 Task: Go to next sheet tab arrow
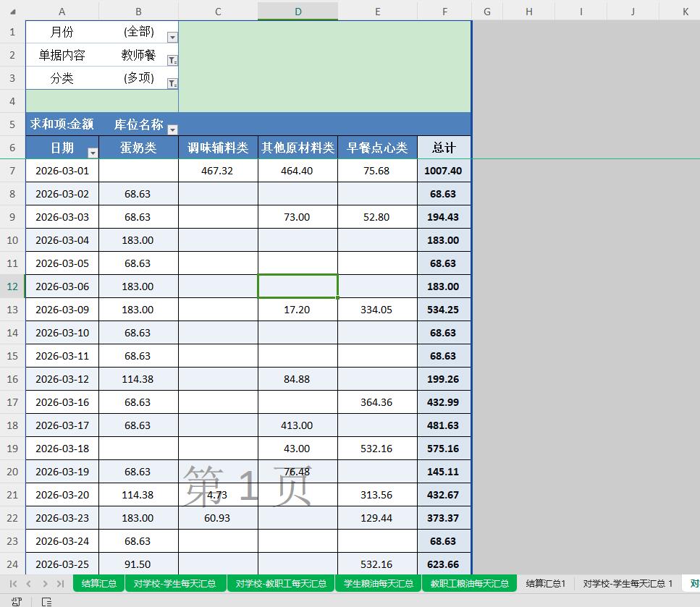(45, 583)
